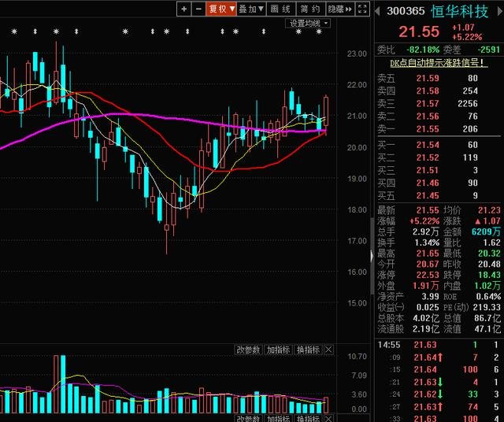Switch to 简约 simple view
Viewport: 504px width, 422px height.
(x=310, y=9)
